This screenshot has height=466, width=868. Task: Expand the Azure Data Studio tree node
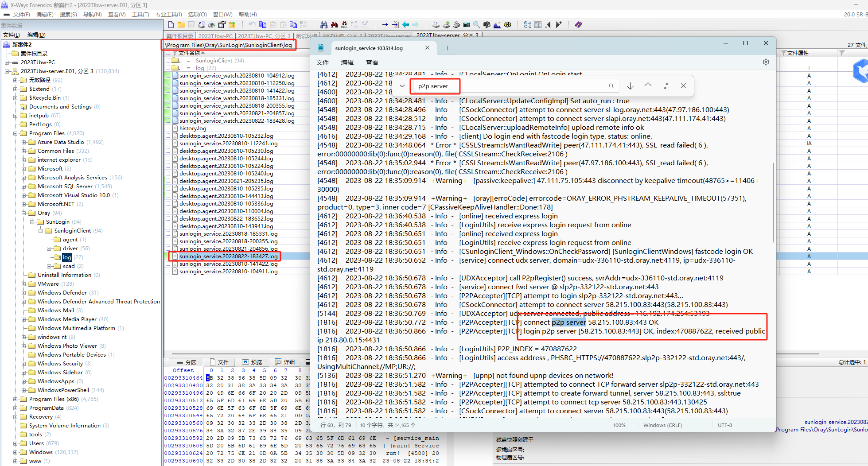24,142
